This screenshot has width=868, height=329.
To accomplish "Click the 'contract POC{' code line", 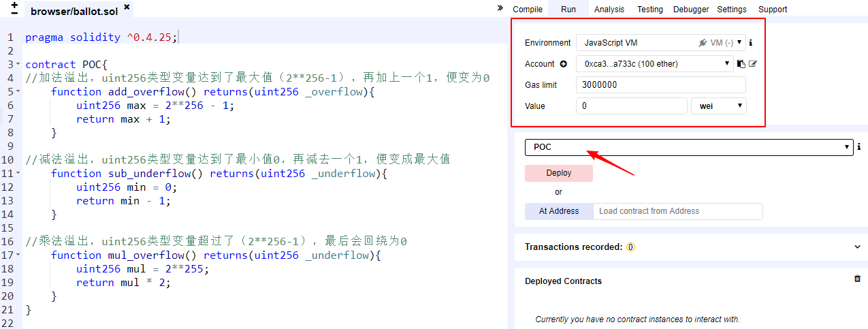I will 67,65.
